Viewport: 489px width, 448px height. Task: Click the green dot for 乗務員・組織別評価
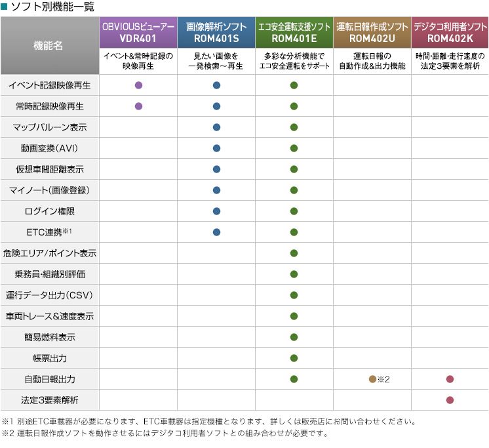pyautogui.click(x=294, y=274)
